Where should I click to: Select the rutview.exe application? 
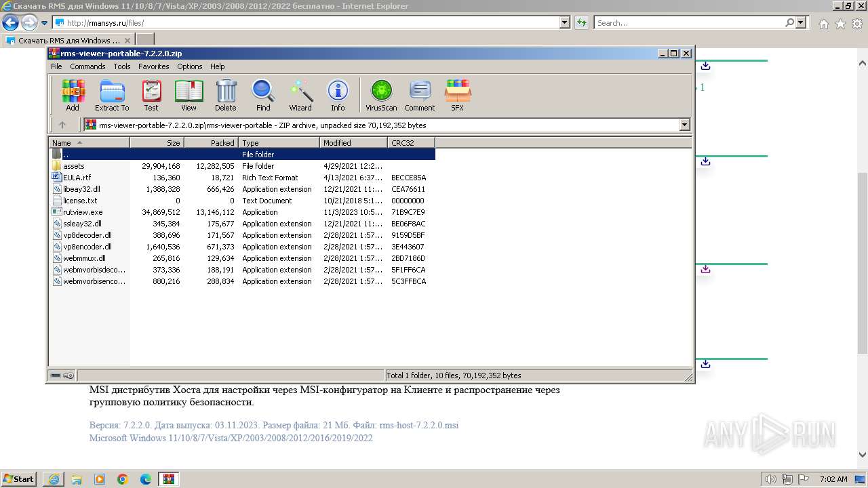pyautogui.click(x=242, y=212)
